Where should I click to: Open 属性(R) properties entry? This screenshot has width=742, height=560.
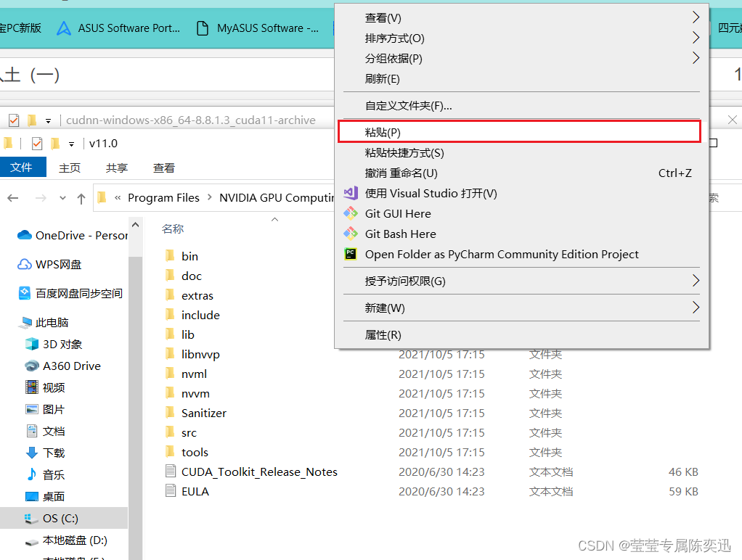[521, 335]
